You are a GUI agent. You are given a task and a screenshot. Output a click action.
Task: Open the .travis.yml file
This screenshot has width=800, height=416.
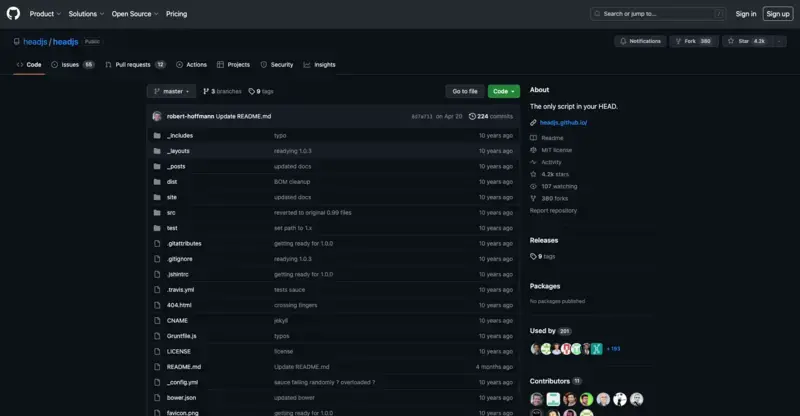click(180, 290)
